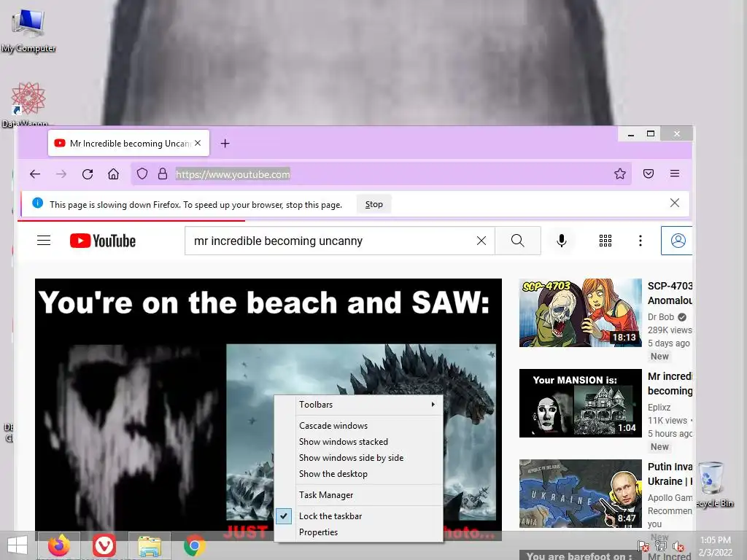Viewport: 747px width, 560px height.
Task: Open My Computer desktop icon
Action: 28,31
